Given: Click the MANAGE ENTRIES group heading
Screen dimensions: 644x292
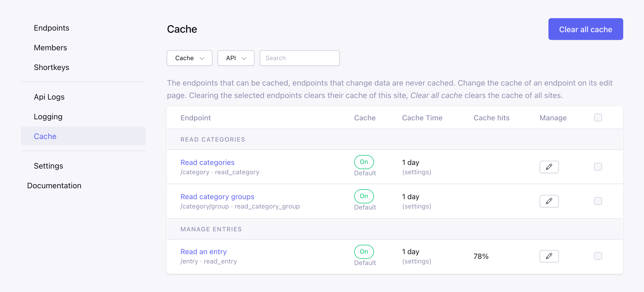Looking at the screenshot, I should point(211,229).
